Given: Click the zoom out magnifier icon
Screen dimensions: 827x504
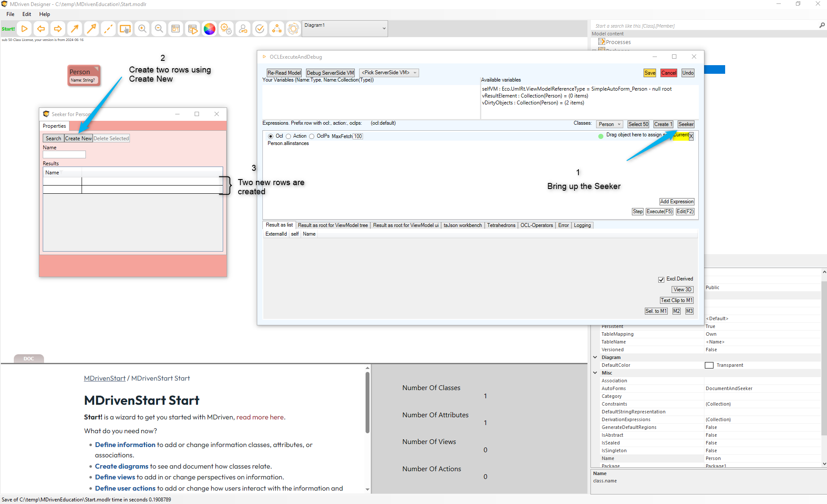Looking at the screenshot, I should 159,29.
